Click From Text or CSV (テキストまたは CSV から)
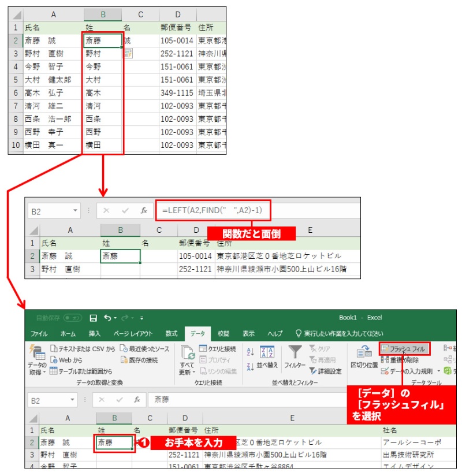The width and height of the screenshot is (462, 476). tap(82, 349)
